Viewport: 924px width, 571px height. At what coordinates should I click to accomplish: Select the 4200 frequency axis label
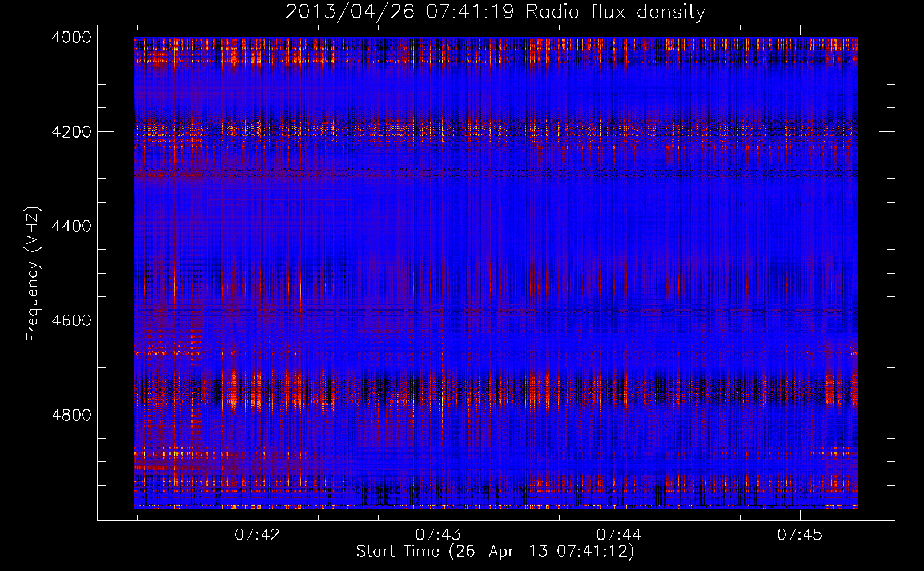click(x=71, y=132)
